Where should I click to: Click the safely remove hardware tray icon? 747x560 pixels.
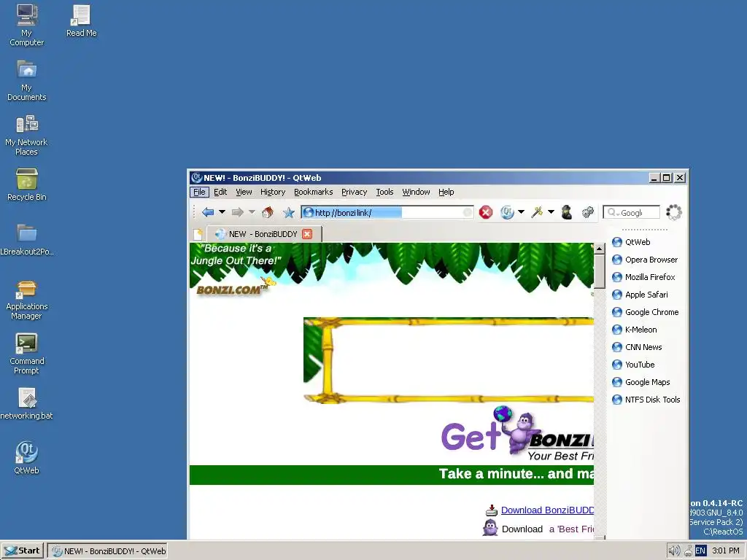point(688,551)
